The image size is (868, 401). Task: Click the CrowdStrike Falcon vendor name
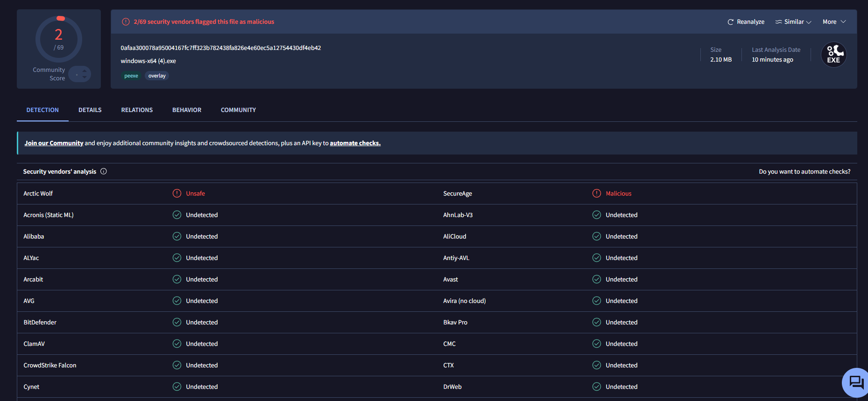(50, 366)
